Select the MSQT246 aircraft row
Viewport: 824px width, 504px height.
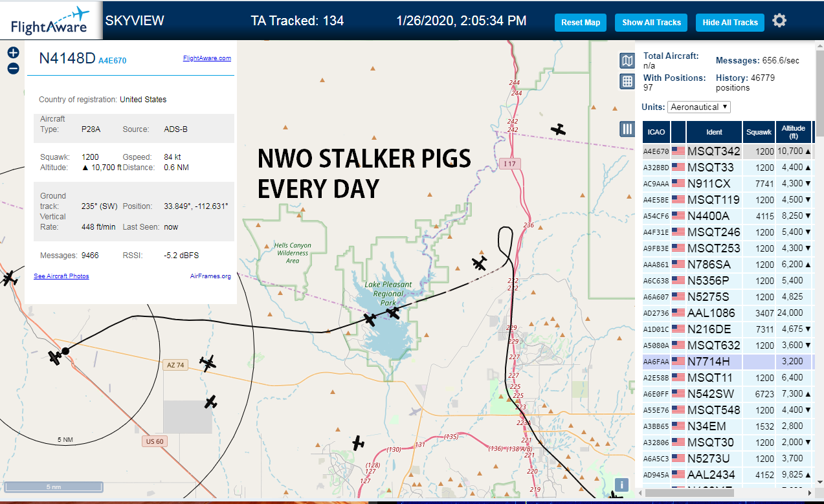(728, 232)
